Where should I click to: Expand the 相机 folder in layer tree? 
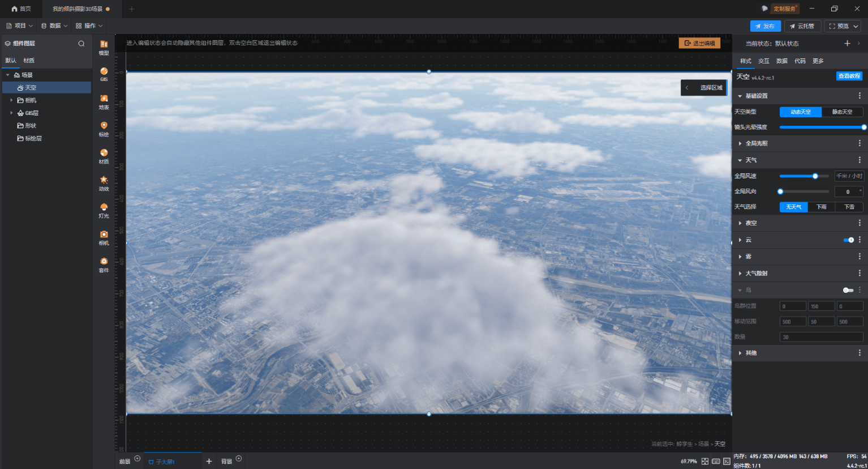[x=11, y=100]
